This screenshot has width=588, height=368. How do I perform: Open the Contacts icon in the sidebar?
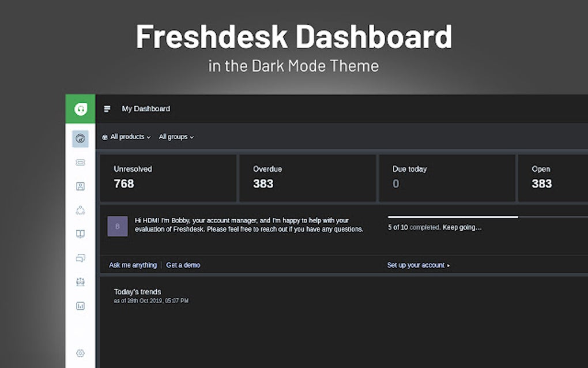click(80, 186)
